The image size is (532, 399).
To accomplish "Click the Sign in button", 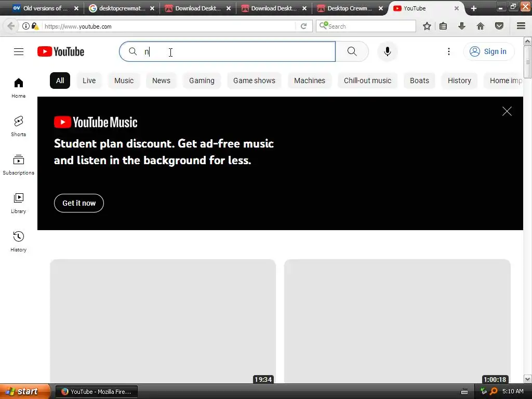I will click(488, 51).
